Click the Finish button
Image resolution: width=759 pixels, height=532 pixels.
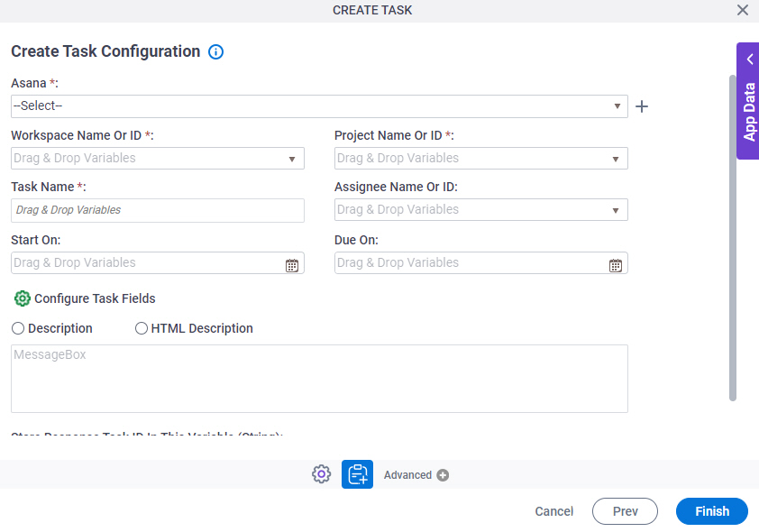712,511
